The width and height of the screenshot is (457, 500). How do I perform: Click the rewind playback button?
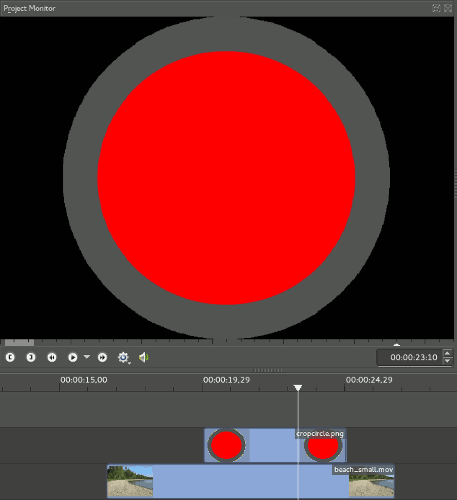[x=52, y=357]
